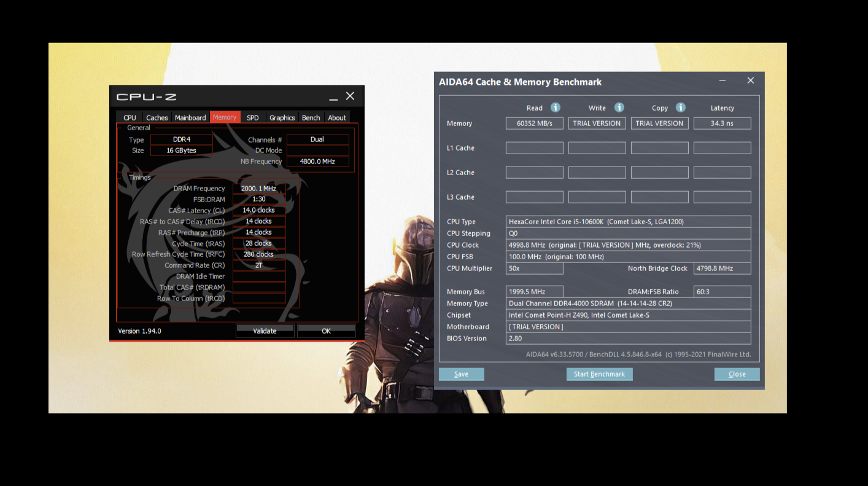868x486 pixels.
Task: Click the CPU FSB 100.0 MHz value
Action: (x=629, y=257)
